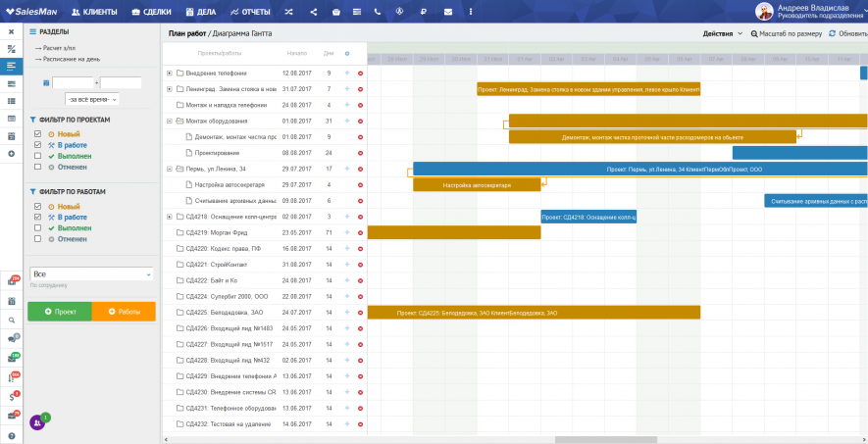Screen dimensions: 868x444
Task: Add a task to Внедрение телефонии with plus icon
Action: (x=346, y=73)
